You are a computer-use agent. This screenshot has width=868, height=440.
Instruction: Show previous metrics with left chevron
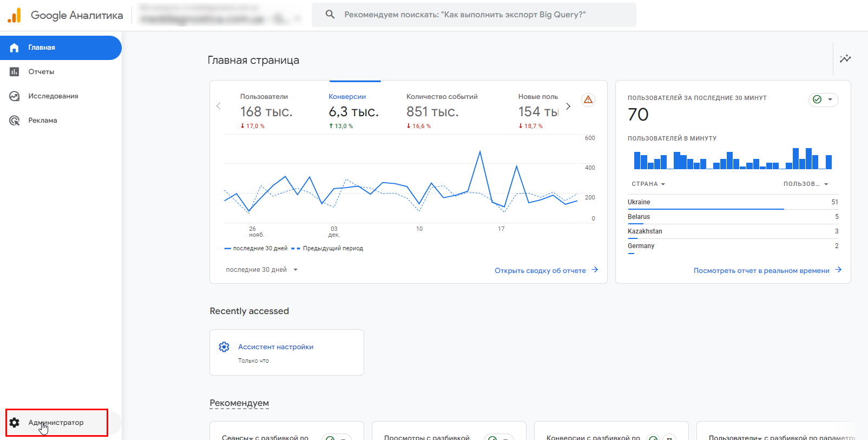(219, 106)
